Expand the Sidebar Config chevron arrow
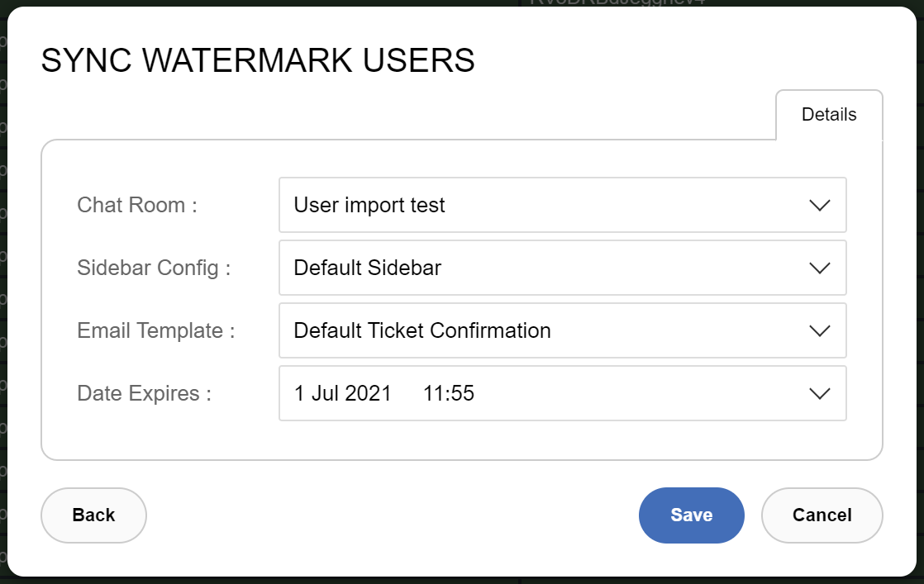The width and height of the screenshot is (924, 584). pos(819,268)
